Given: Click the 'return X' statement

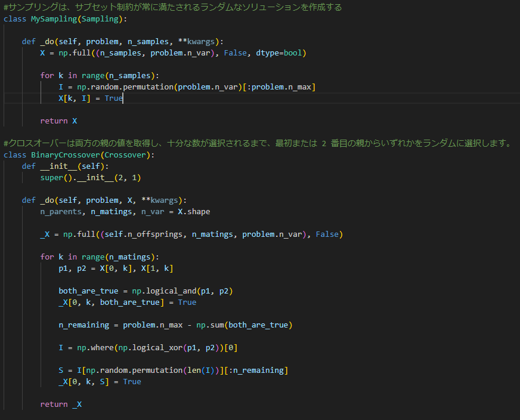Looking at the screenshot, I should click(x=58, y=121).
